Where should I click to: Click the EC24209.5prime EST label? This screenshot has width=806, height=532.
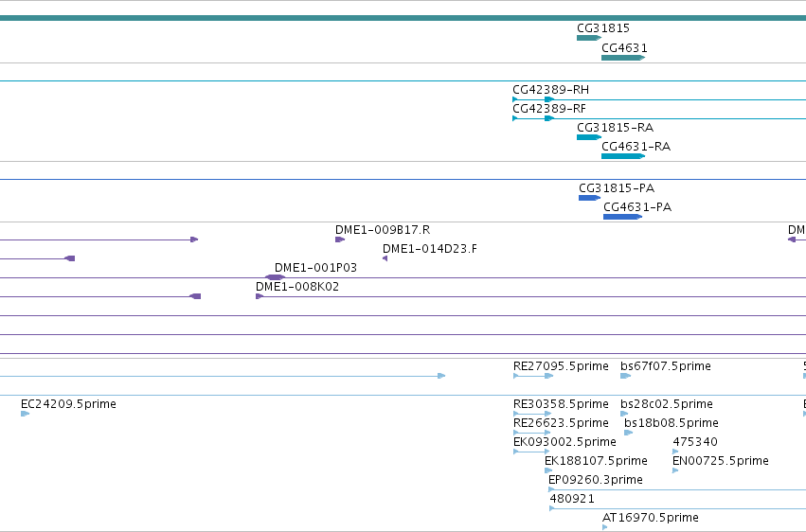(68, 404)
